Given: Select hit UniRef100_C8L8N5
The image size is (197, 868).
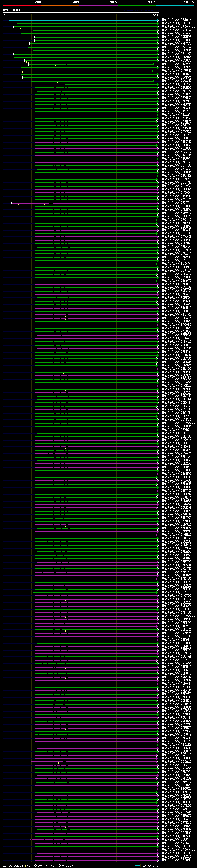Looking at the screenshot, I should 176,108.
